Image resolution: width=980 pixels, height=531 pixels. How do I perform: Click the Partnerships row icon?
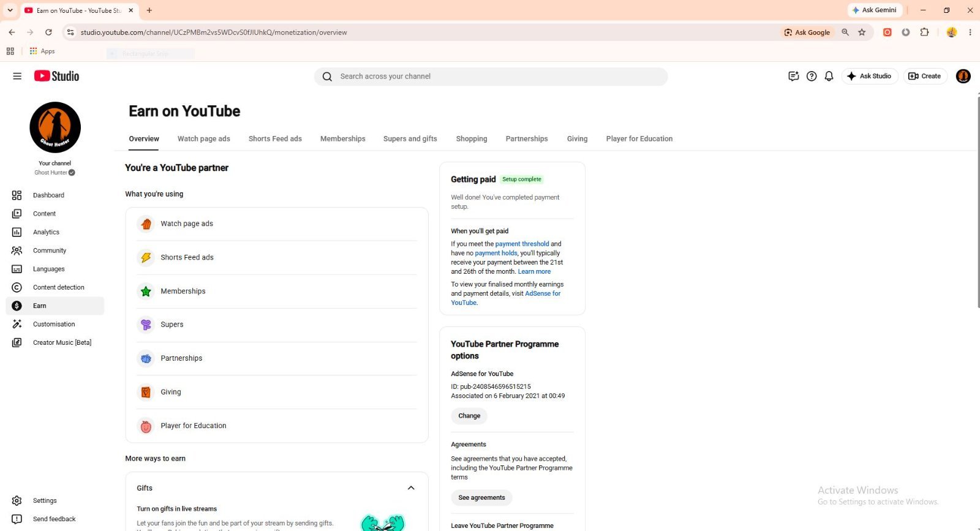click(146, 358)
